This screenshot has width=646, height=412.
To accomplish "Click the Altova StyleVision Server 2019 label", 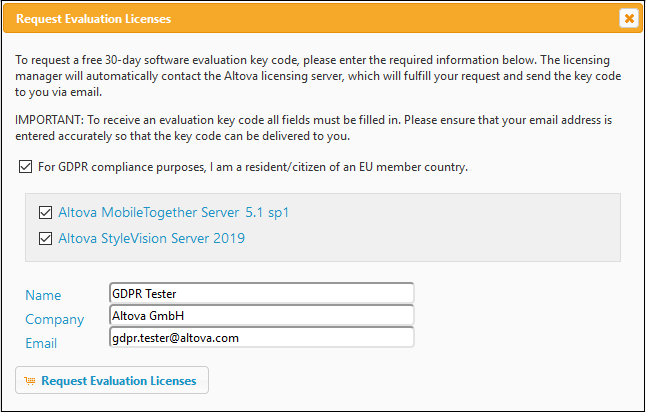I will pos(152,239).
